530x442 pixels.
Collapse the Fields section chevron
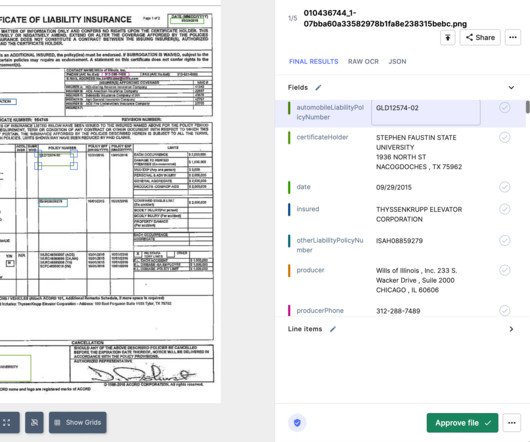point(511,88)
